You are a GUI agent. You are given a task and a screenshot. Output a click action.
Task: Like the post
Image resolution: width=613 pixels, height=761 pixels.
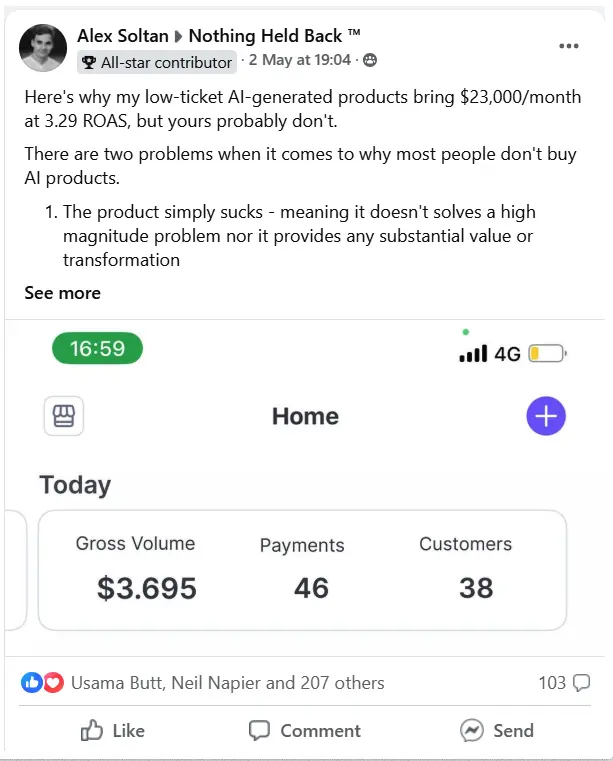112,731
